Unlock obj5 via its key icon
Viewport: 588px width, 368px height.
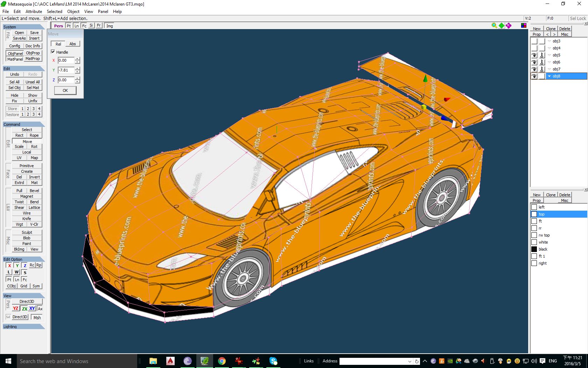pyautogui.click(x=542, y=55)
